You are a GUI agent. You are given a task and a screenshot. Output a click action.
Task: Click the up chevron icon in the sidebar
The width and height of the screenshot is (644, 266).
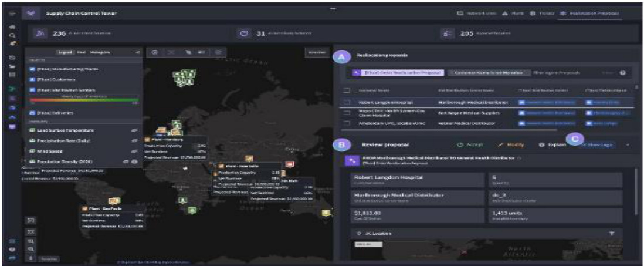[x=12, y=117]
